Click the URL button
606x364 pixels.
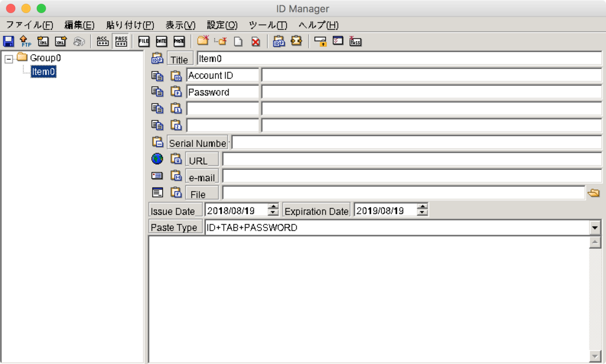pyautogui.click(x=202, y=160)
